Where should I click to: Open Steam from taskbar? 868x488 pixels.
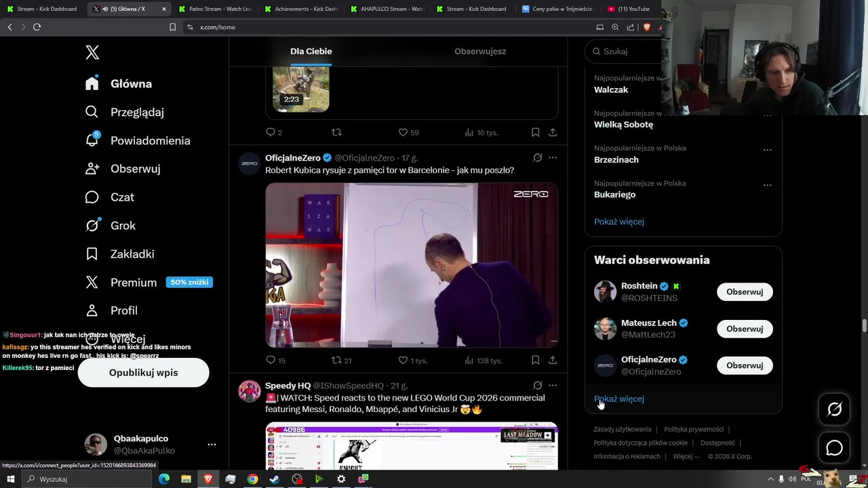(x=275, y=479)
